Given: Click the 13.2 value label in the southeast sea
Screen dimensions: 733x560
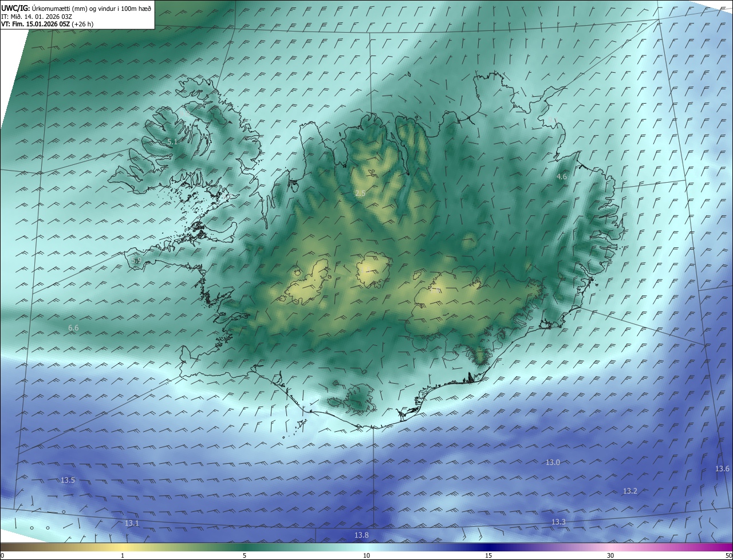Looking at the screenshot, I should point(630,491).
